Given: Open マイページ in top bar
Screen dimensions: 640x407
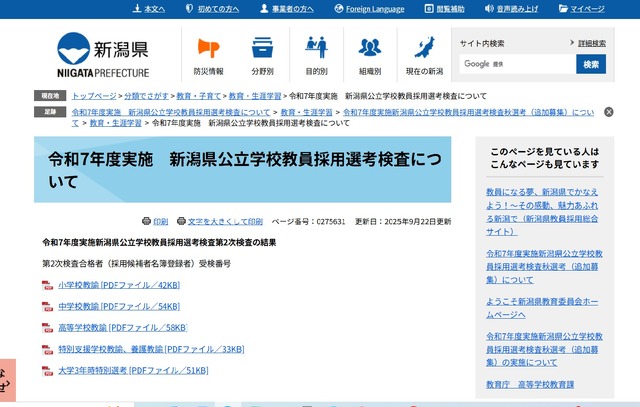Looking at the screenshot, I should point(582,8).
